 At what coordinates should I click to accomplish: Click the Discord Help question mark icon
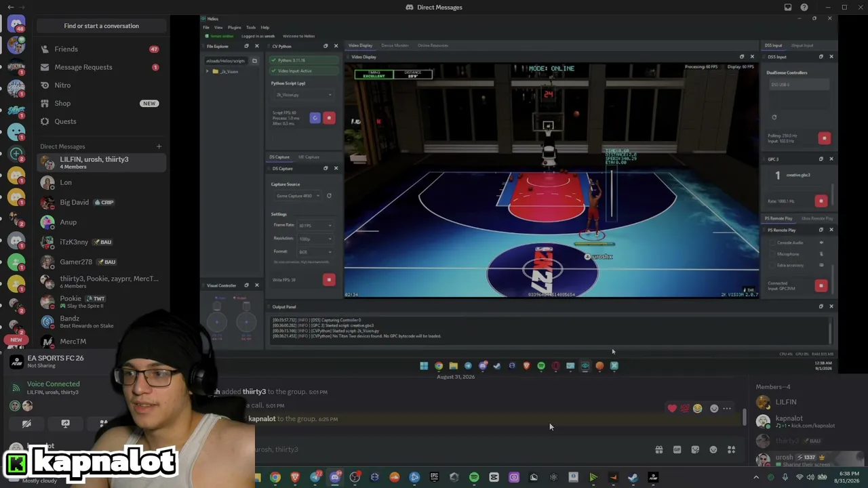tap(804, 7)
